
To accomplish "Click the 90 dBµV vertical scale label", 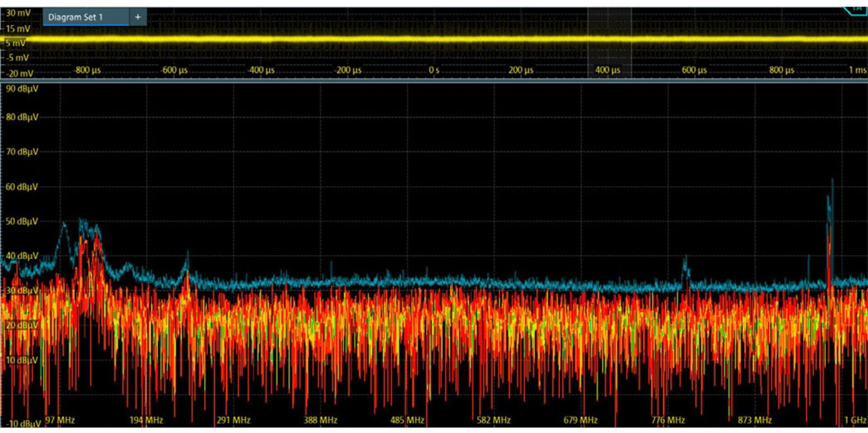I will [x=22, y=89].
